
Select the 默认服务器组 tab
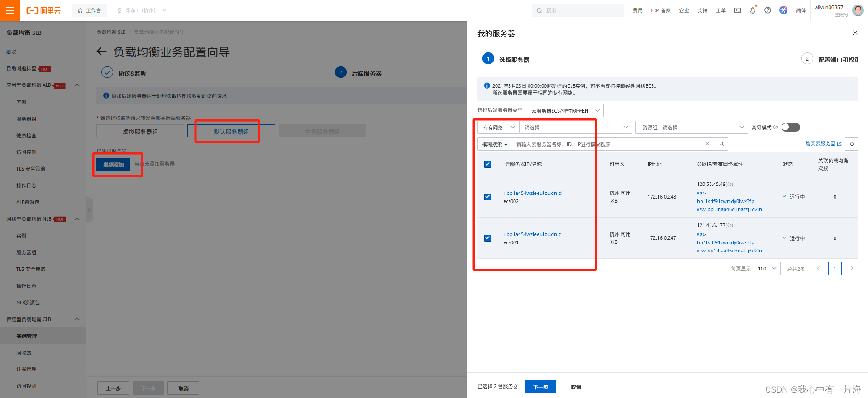pyautogui.click(x=231, y=132)
